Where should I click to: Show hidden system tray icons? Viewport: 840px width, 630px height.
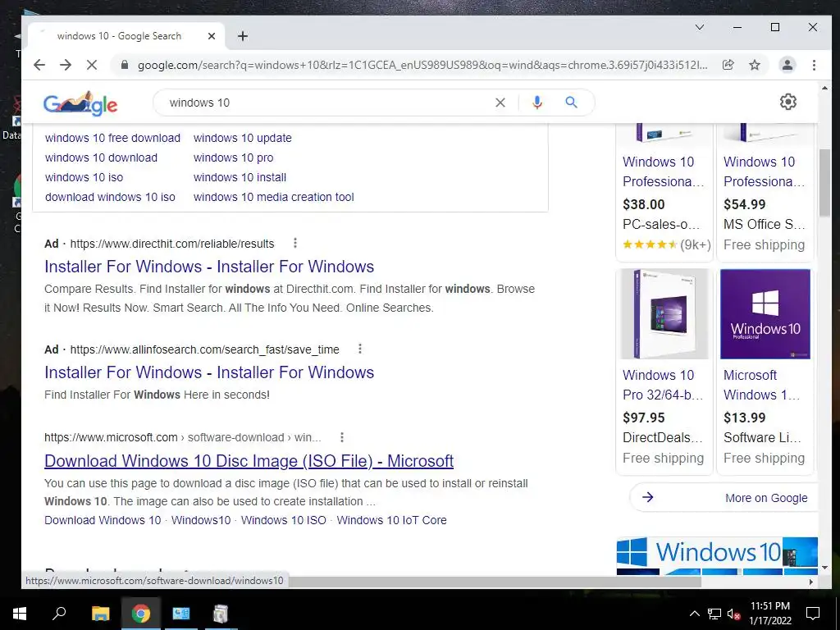pos(694,614)
